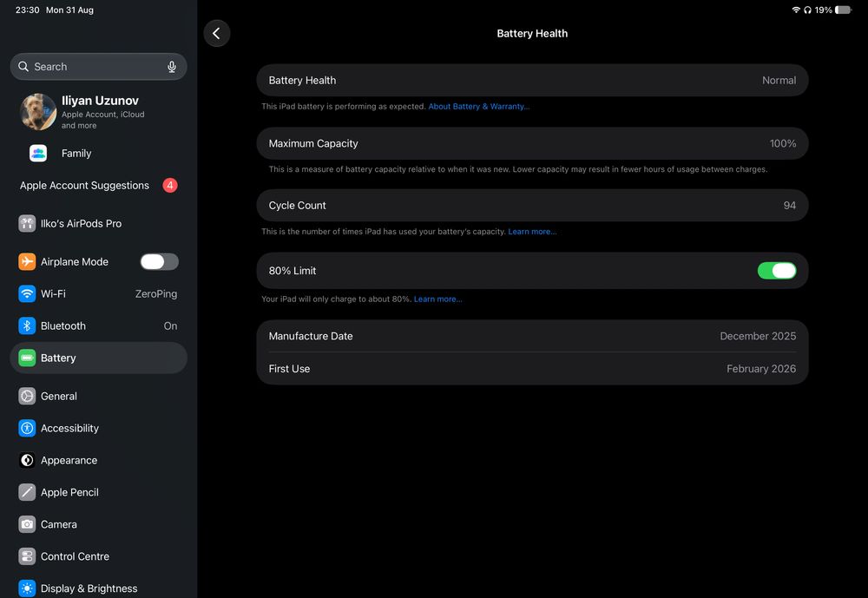Screen dimensions: 868x598
Task: Open Learn more under Cycle Count
Action: click(x=532, y=232)
